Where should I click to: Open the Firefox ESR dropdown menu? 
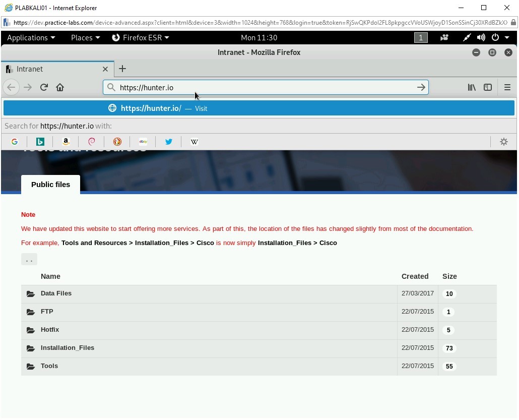(x=140, y=37)
